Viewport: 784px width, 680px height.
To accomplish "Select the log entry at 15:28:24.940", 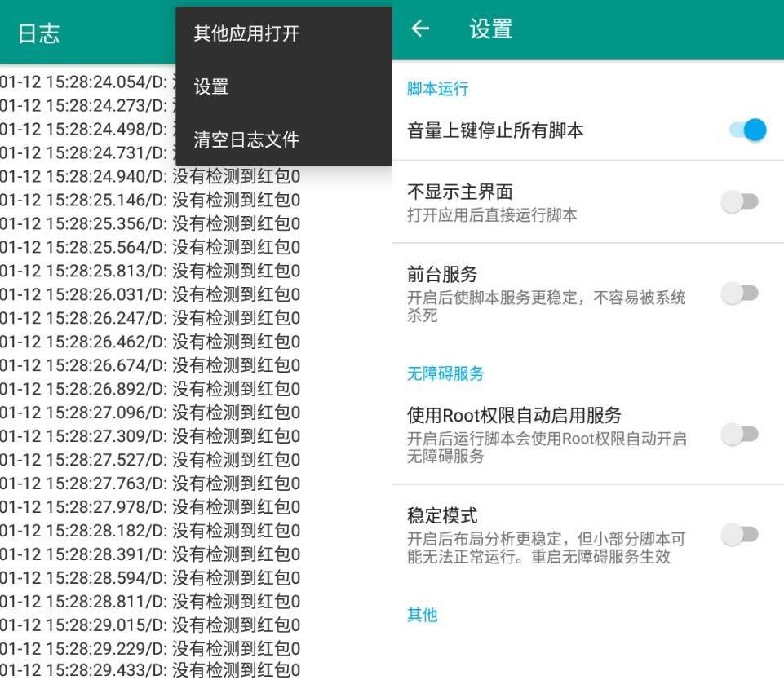I will pyautogui.click(x=150, y=177).
